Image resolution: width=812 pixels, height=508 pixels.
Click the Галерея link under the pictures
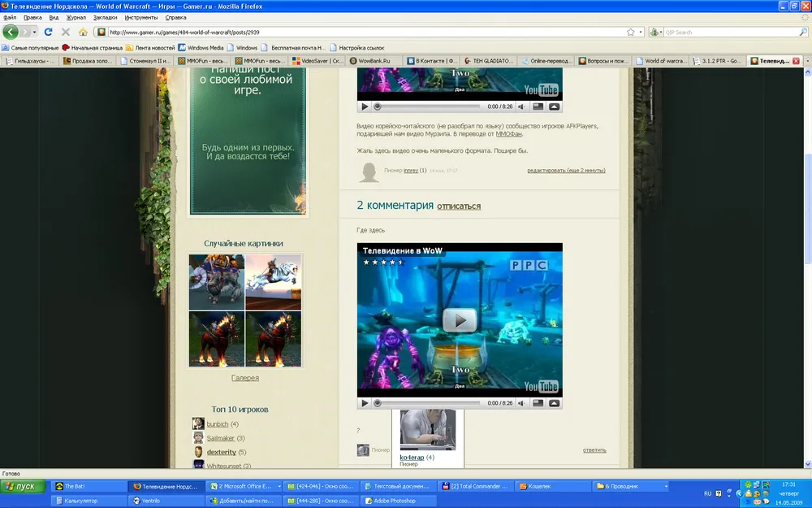point(245,378)
